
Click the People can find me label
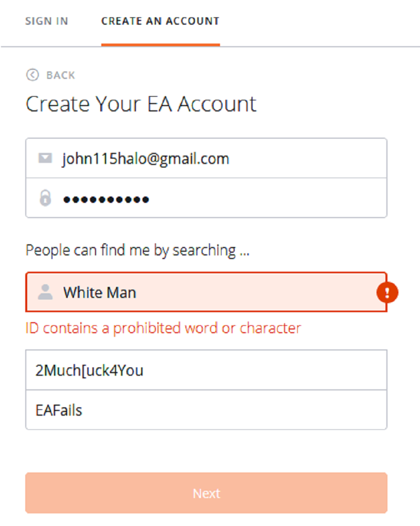[x=138, y=251]
